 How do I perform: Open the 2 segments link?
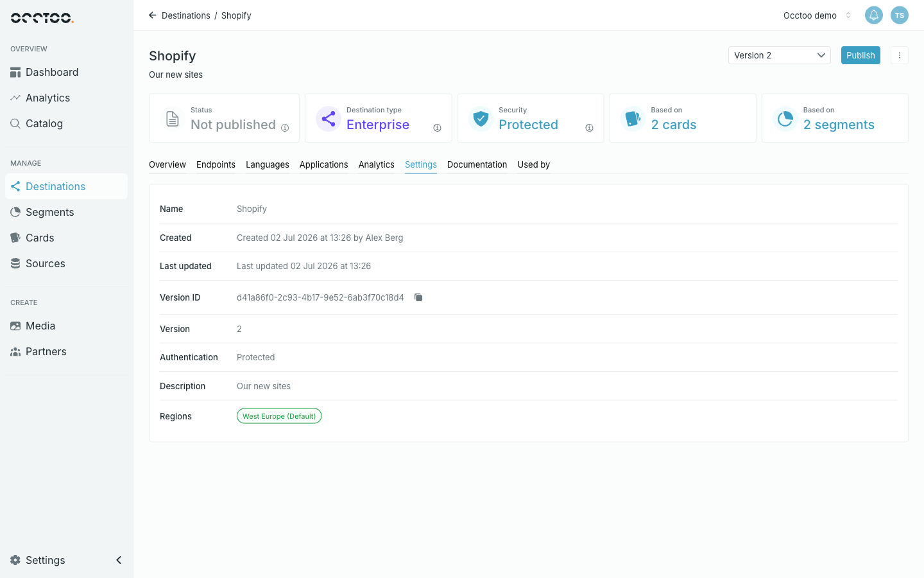point(839,125)
